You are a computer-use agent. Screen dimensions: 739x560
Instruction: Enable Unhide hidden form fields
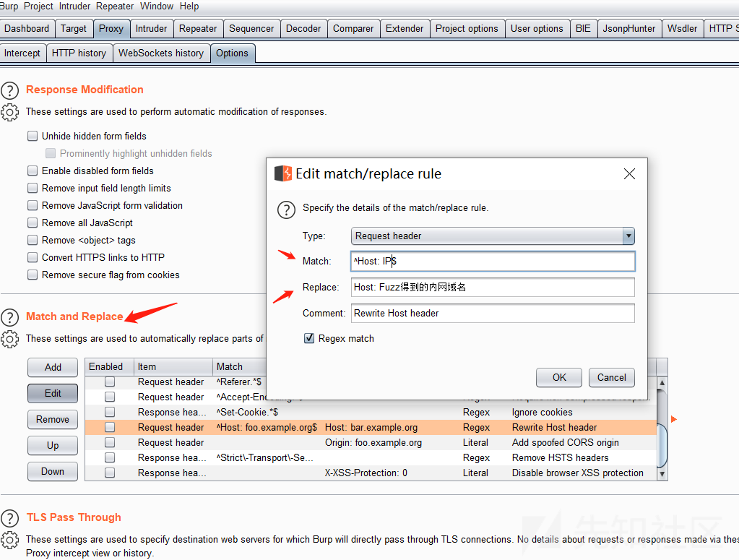click(x=33, y=137)
